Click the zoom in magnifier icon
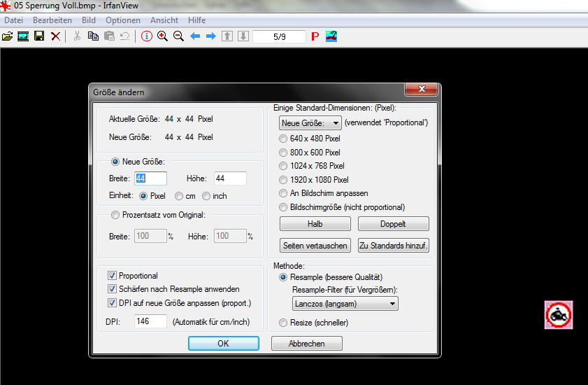Viewport: 588px width, 385px height. (162, 36)
